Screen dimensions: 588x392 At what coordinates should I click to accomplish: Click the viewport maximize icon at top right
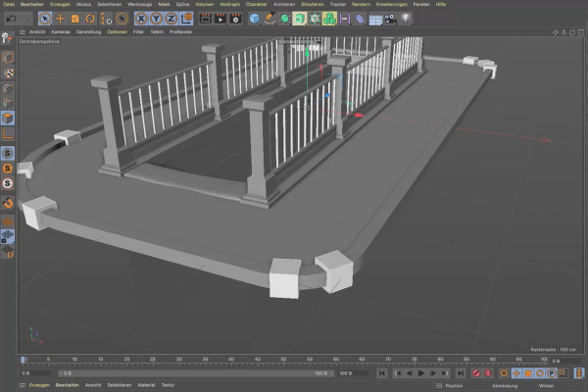point(580,32)
